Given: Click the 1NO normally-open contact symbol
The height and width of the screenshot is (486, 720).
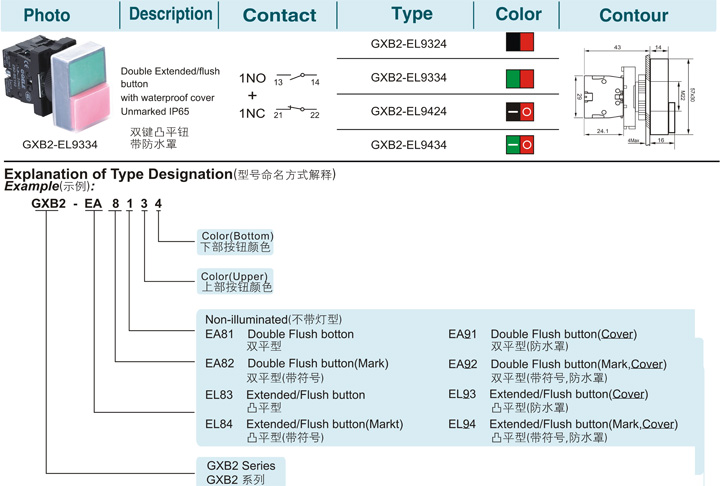Looking at the screenshot, I should coord(296,77).
